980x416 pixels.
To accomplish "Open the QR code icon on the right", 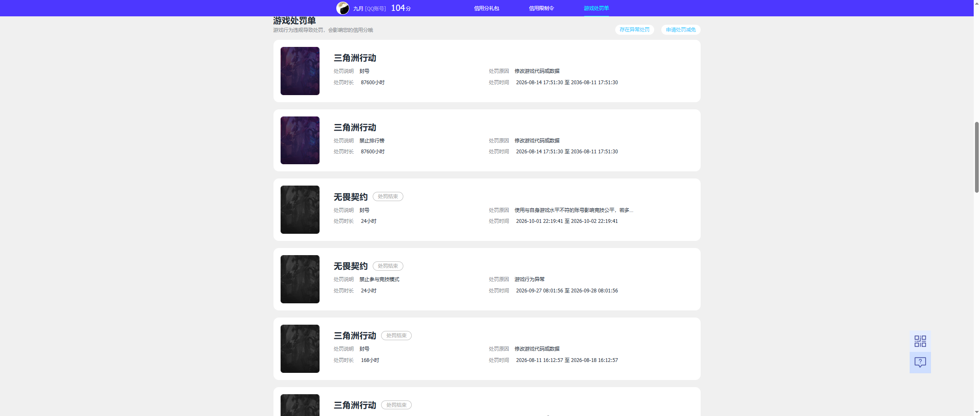I will pos(920,341).
